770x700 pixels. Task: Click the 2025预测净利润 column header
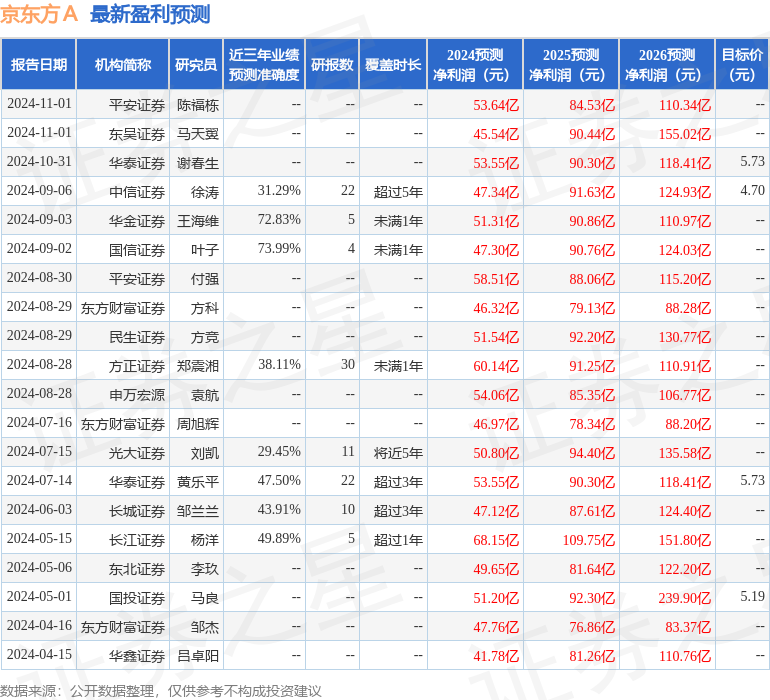tap(571, 64)
